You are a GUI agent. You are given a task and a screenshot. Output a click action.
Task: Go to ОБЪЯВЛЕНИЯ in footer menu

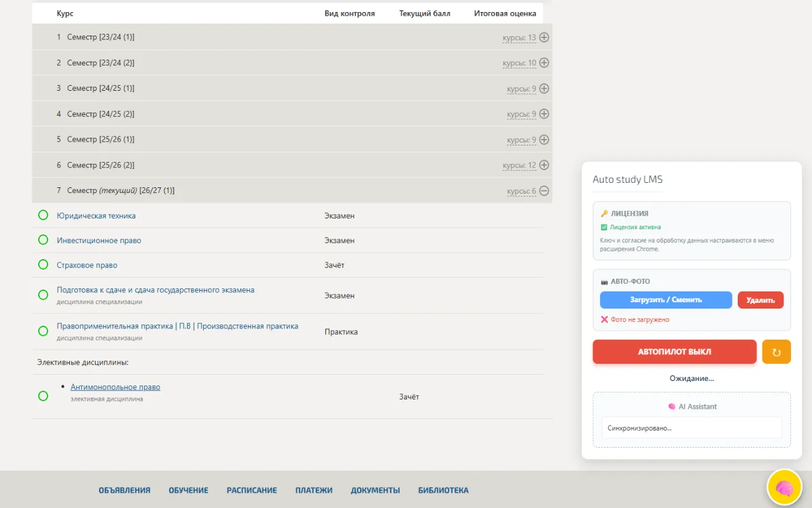tap(124, 490)
